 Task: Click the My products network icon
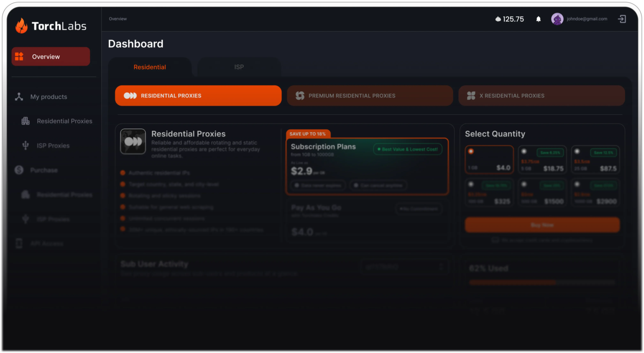[19, 97]
